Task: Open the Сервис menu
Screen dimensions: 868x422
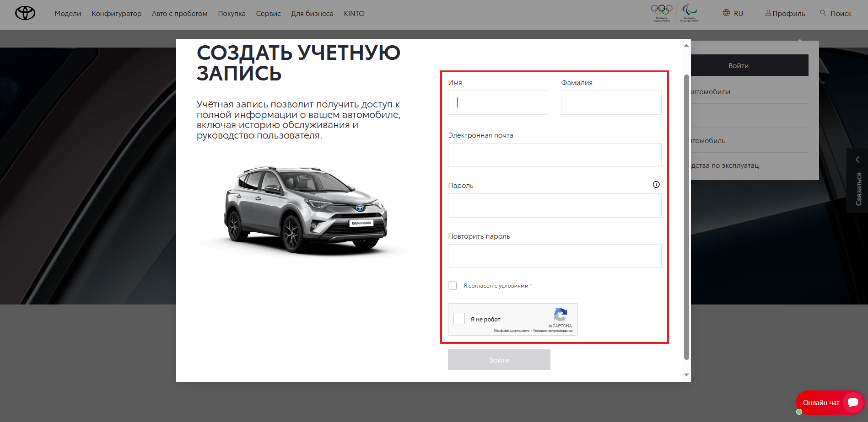Action: [x=269, y=14]
